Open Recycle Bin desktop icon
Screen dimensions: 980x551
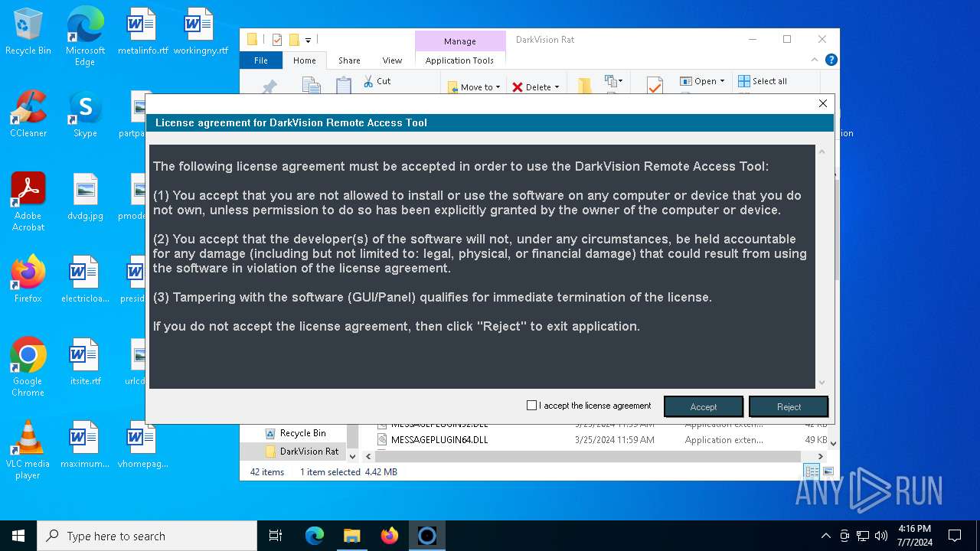pos(28,32)
